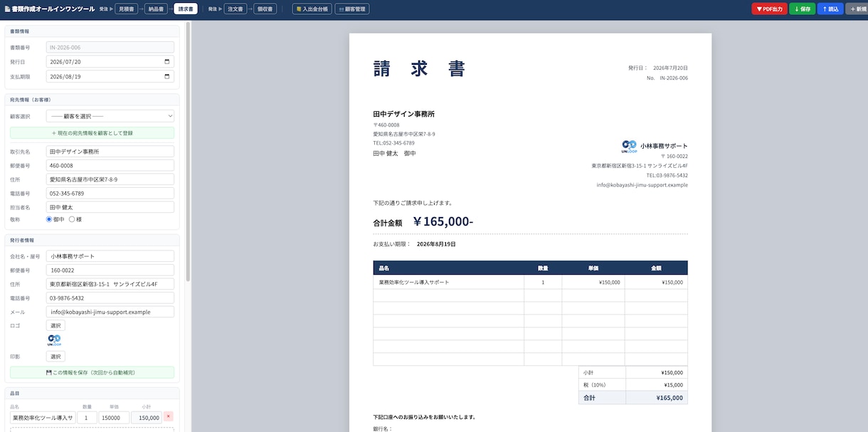Click 田中デザイン事務所 in the preview

403,114
